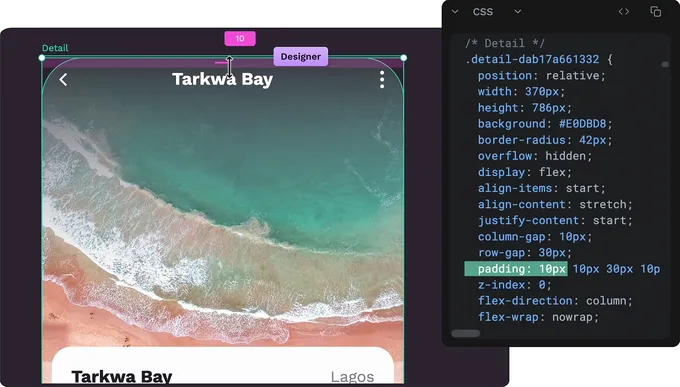Click the copy code icon
The height and width of the screenshot is (387, 680).
pyautogui.click(x=655, y=12)
